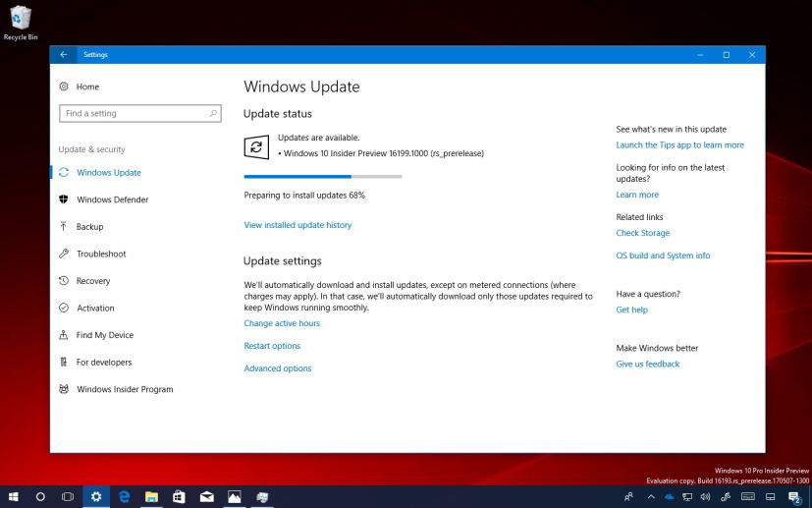Click the Activation checkmark circle icon
This screenshot has height=508, width=812.
pyautogui.click(x=63, y=308)
